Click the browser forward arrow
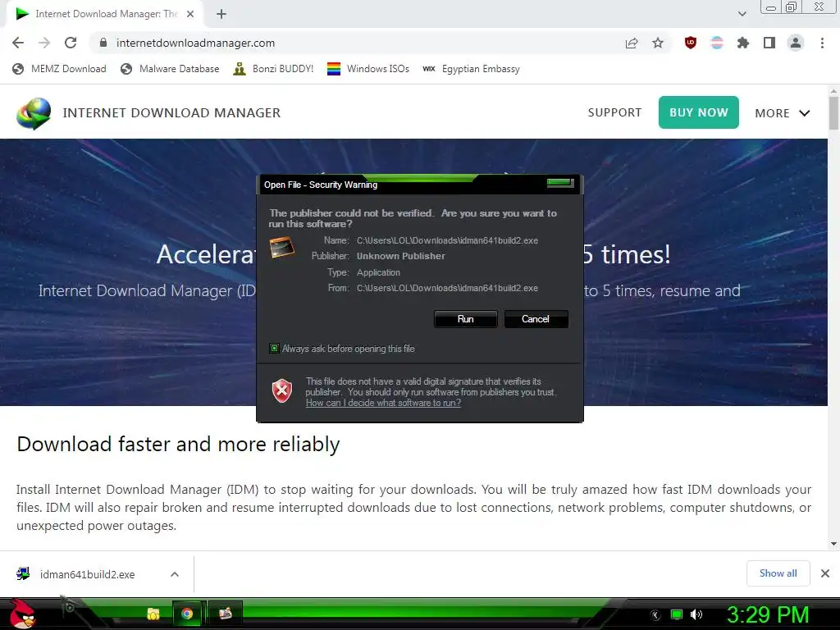 [x=44, y=43]
